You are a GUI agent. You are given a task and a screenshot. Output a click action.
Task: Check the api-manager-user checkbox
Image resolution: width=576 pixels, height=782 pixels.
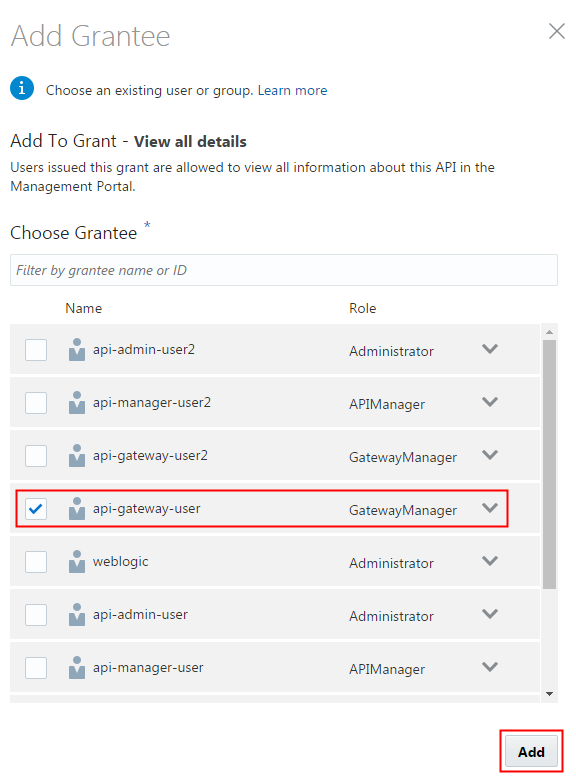pyautogui.click(x=36, y=668)
